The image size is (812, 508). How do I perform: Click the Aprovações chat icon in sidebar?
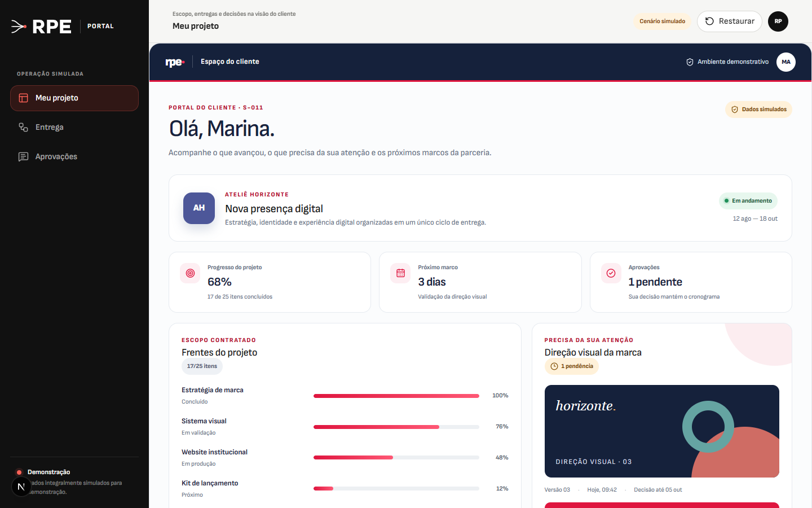pos(23,157)
